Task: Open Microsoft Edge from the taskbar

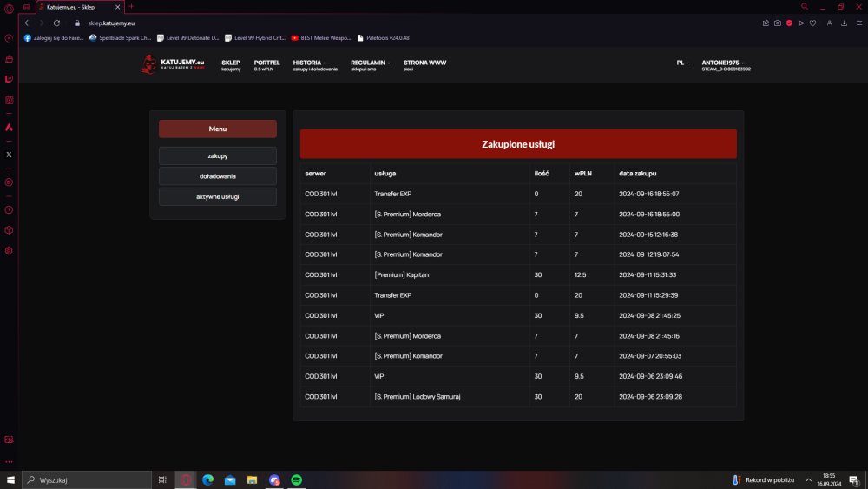Action: 207,479
